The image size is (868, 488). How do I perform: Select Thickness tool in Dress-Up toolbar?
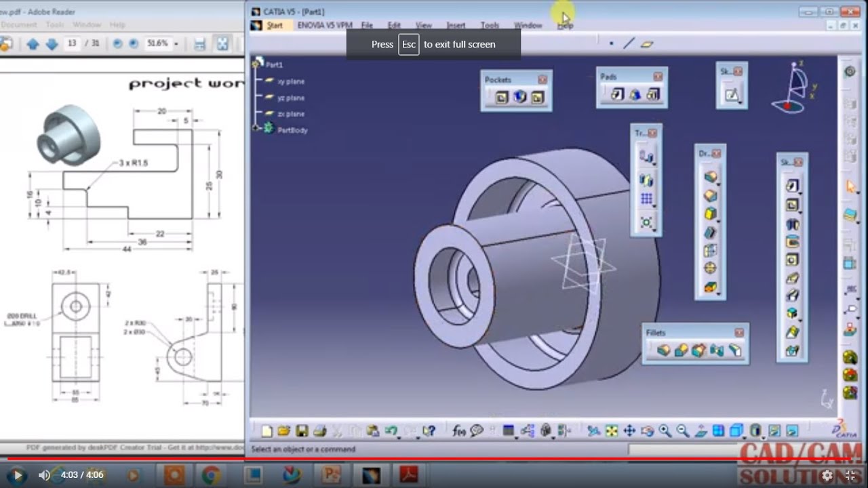[x=710, y=250]
